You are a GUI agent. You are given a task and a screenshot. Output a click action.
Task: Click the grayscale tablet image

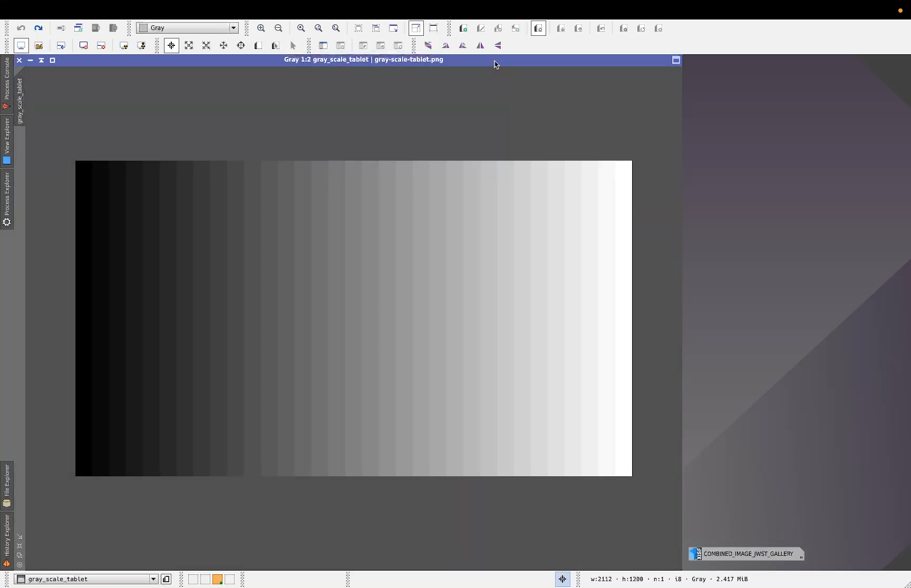coord(354,318)
